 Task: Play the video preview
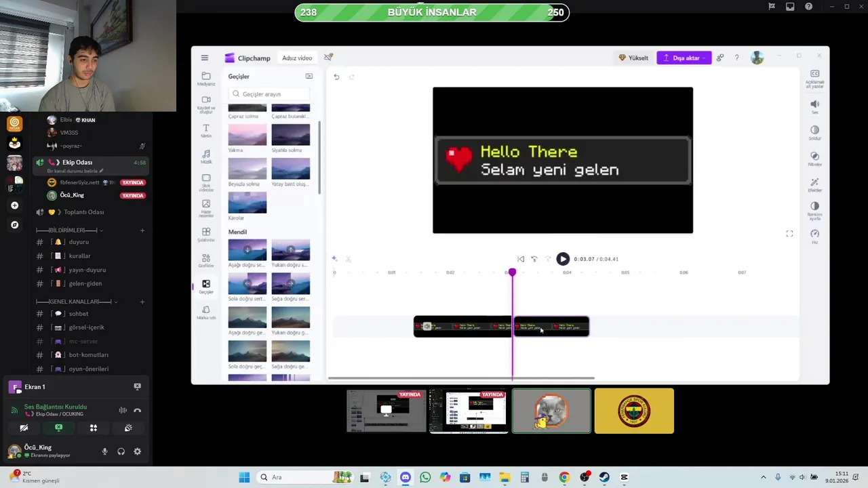[563, 259]
